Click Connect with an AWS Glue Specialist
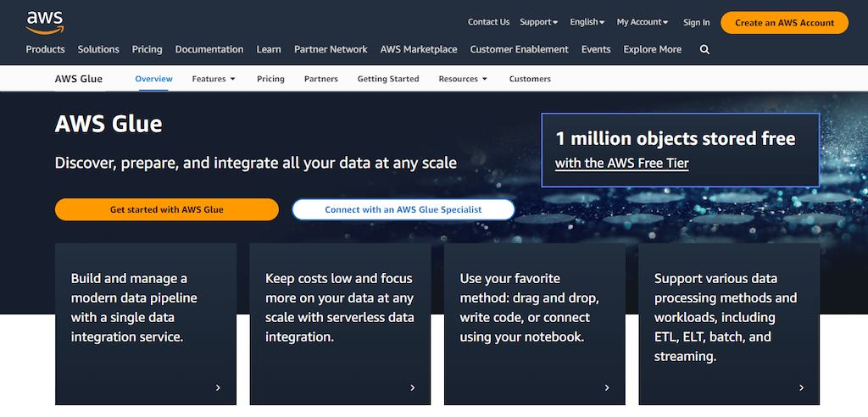The image size is (868, 417). coord(403,209)
